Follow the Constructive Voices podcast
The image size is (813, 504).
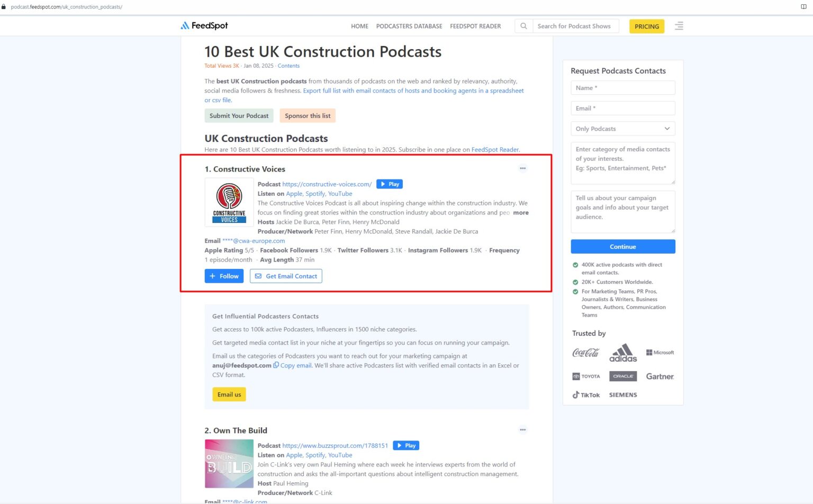click(224, 276)
